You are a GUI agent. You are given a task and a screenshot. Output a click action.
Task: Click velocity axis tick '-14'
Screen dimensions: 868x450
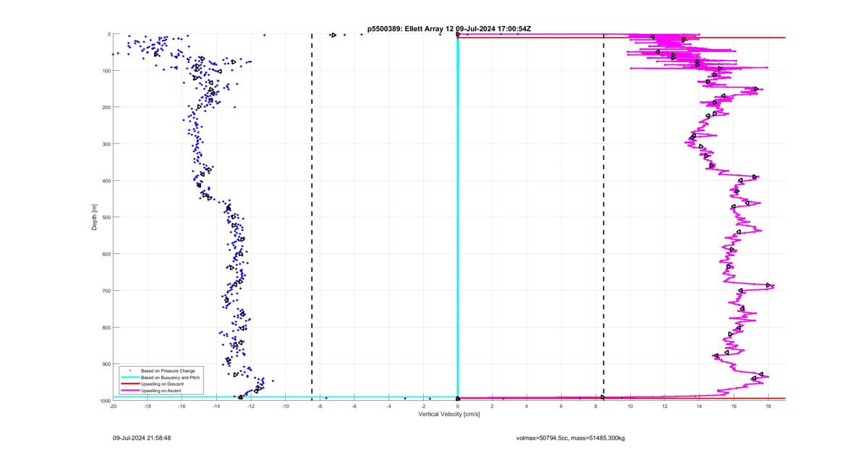(x=216, y=406)
